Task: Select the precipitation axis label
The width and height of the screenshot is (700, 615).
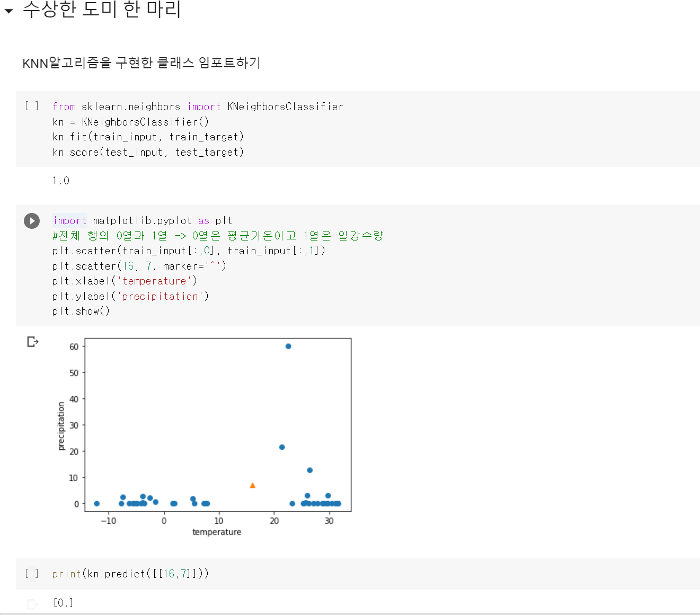Action: pyautogui.click(x=61, y=426)
